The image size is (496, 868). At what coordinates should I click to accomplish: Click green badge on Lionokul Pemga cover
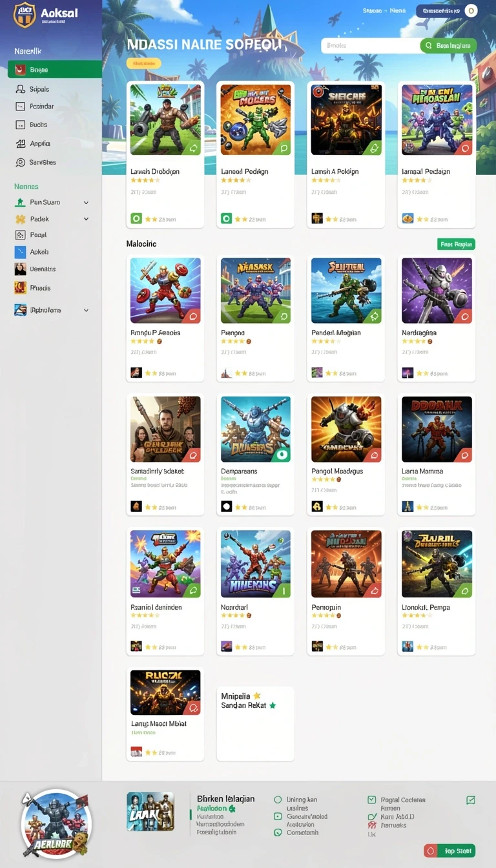464,590
